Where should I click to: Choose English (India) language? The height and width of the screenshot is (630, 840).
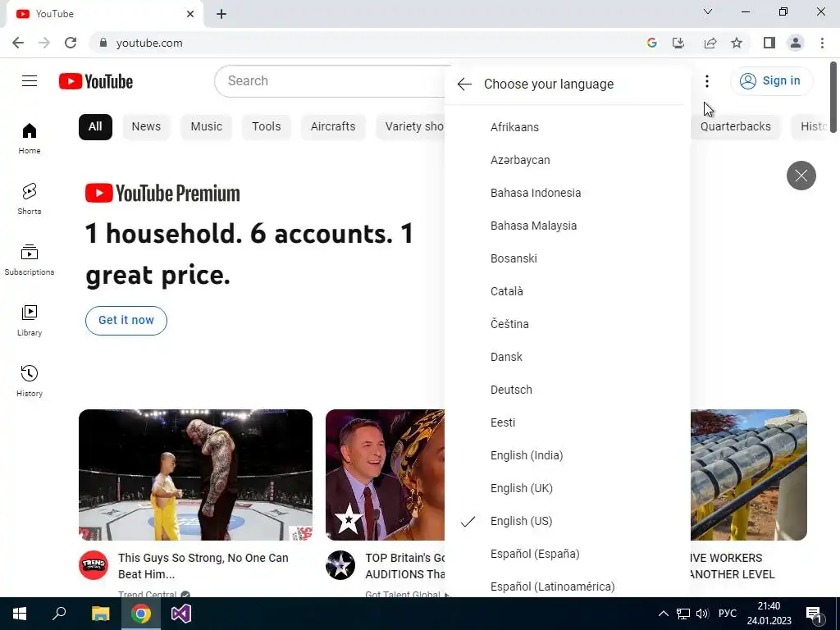click(x=568, y=455)
